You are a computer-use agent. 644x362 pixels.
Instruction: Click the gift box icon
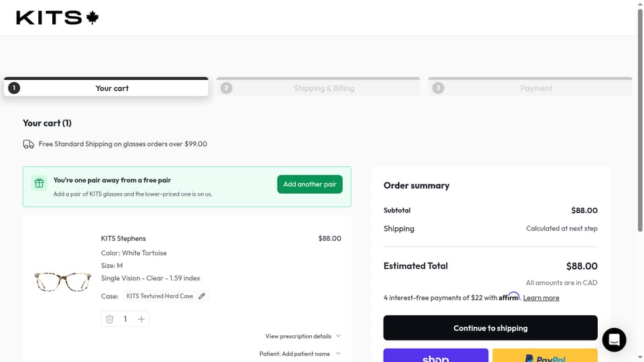pos(39,183)
